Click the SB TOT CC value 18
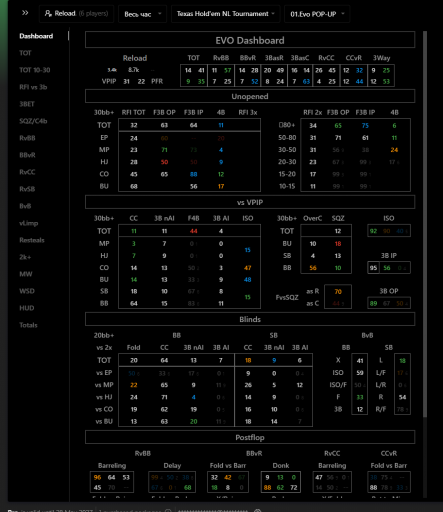This screenshot has height=512, width=443. (248, 360)
